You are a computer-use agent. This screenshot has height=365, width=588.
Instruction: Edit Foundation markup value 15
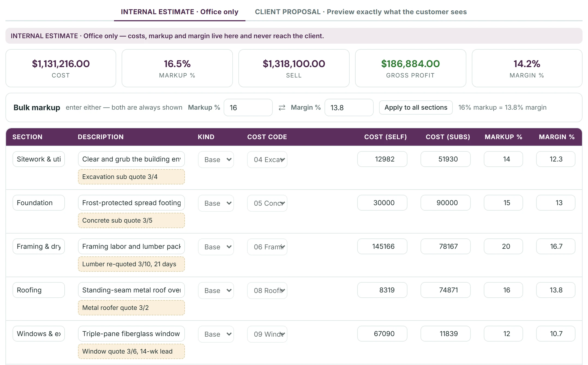[503, 203]
